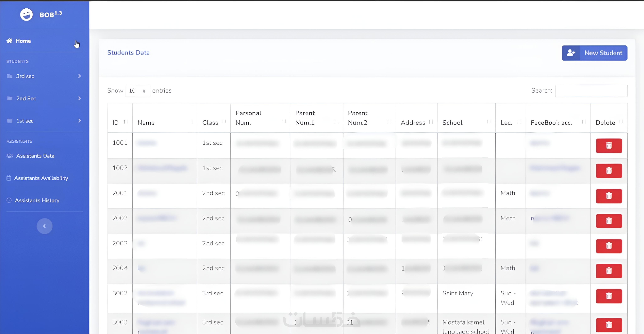Click the Assistants Data people icon

pos(9,156)
